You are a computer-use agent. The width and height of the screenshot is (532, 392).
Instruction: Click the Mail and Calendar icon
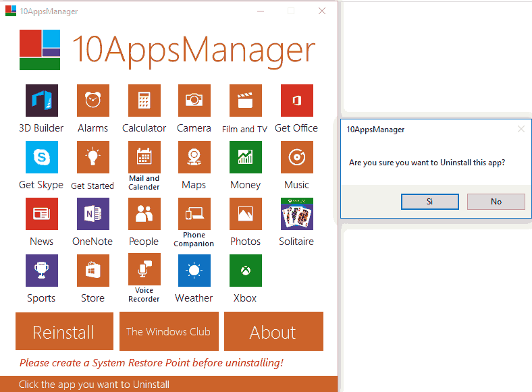coord(144,157)
